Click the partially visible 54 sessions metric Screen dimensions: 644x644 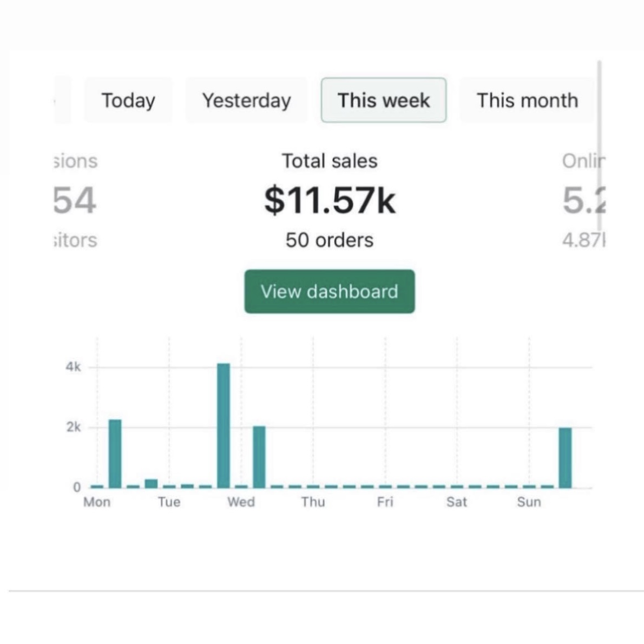click(x=75, y=200)
